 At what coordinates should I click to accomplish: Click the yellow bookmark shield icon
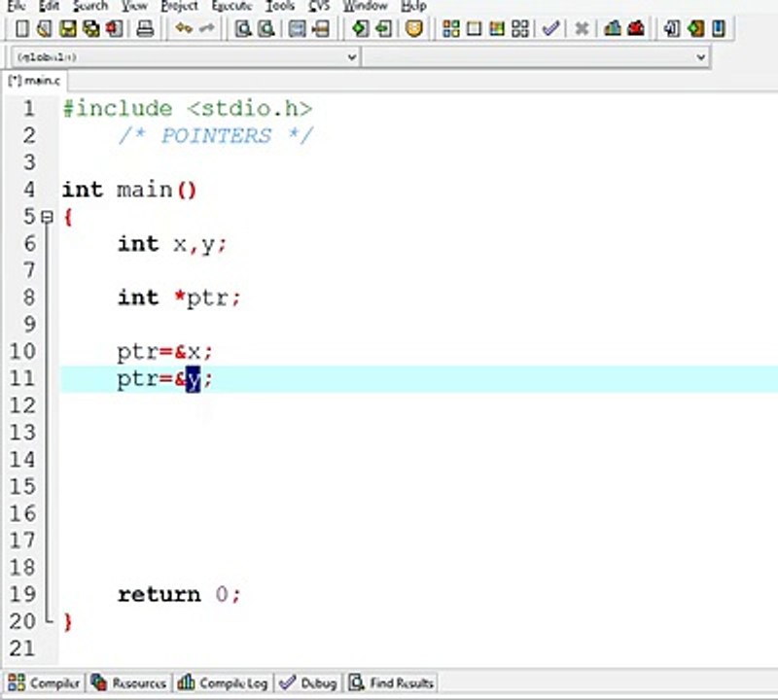click(x=414, y=28)
